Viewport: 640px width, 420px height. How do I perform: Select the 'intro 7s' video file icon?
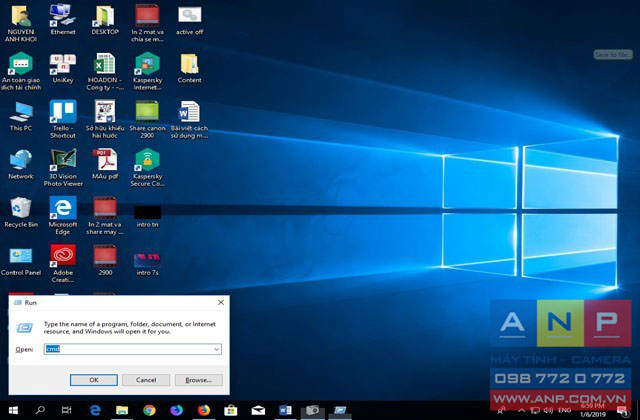pyautogui.click(x=147, y=264)
